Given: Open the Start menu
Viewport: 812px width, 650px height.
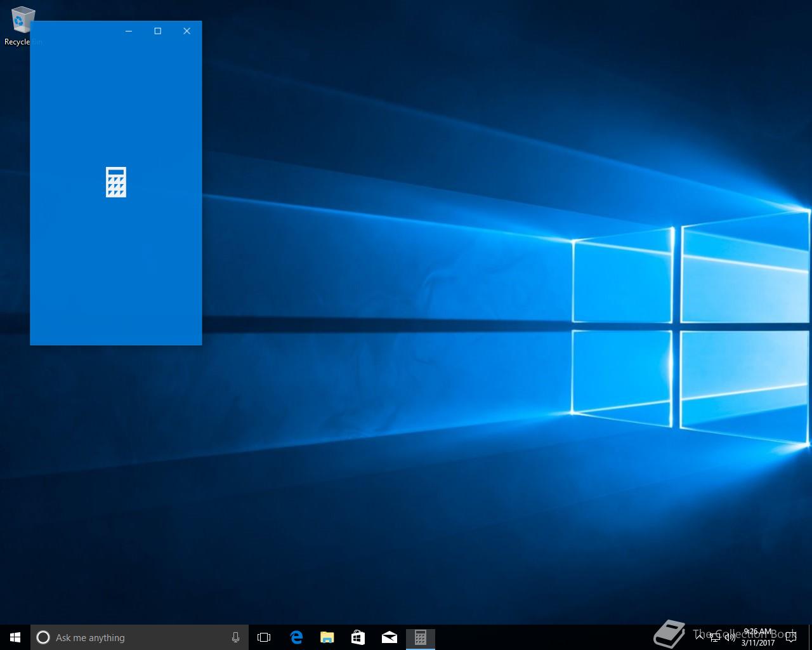Looking at the screenshot, I should [15, 637].
